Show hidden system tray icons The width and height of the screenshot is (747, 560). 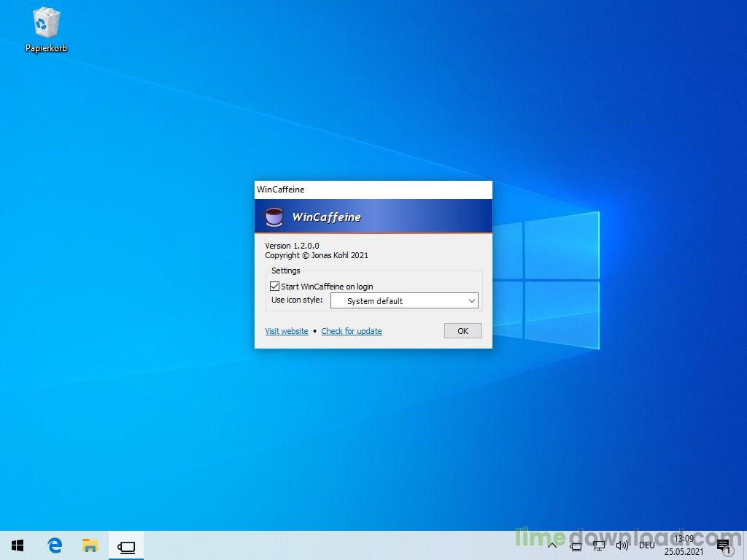tap(552, 545)
